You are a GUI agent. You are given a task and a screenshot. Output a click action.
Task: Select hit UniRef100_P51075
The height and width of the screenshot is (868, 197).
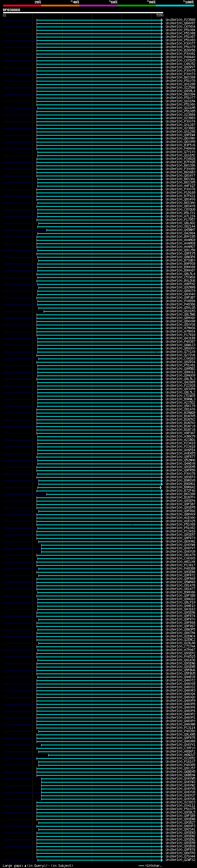point(180,809)
